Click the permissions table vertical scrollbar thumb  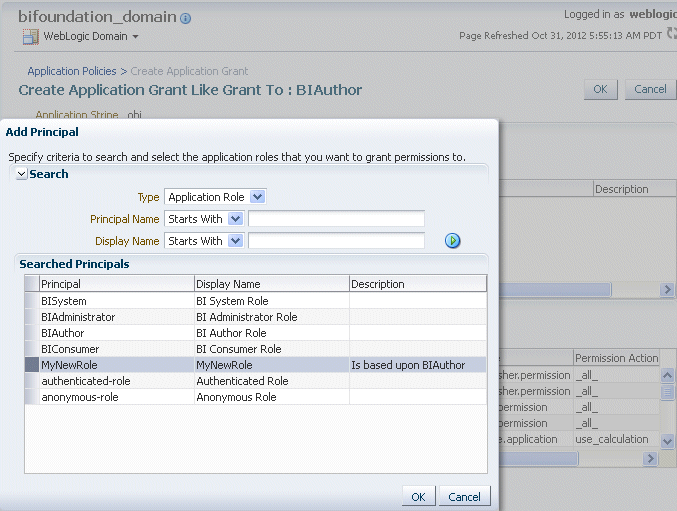coord(667,392)
